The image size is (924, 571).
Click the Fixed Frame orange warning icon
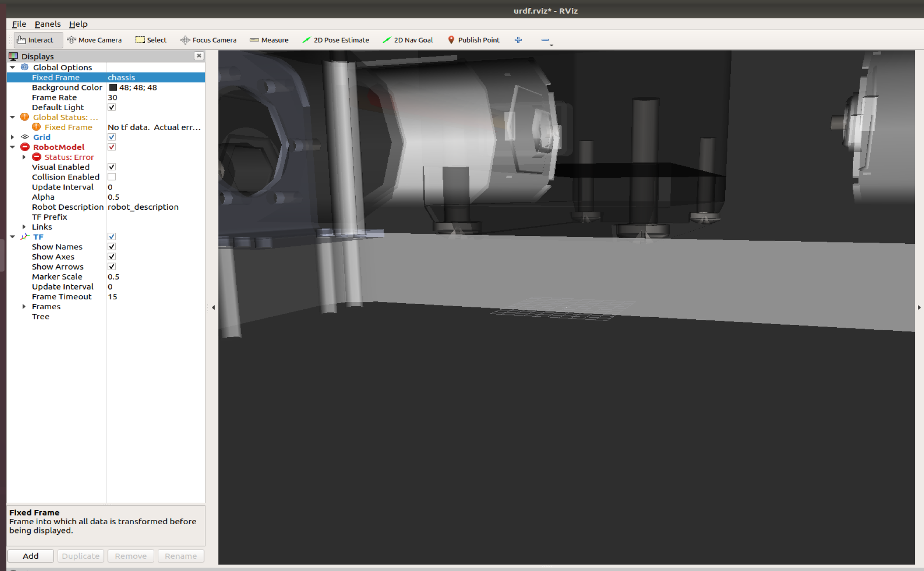[x=36, y=127]
